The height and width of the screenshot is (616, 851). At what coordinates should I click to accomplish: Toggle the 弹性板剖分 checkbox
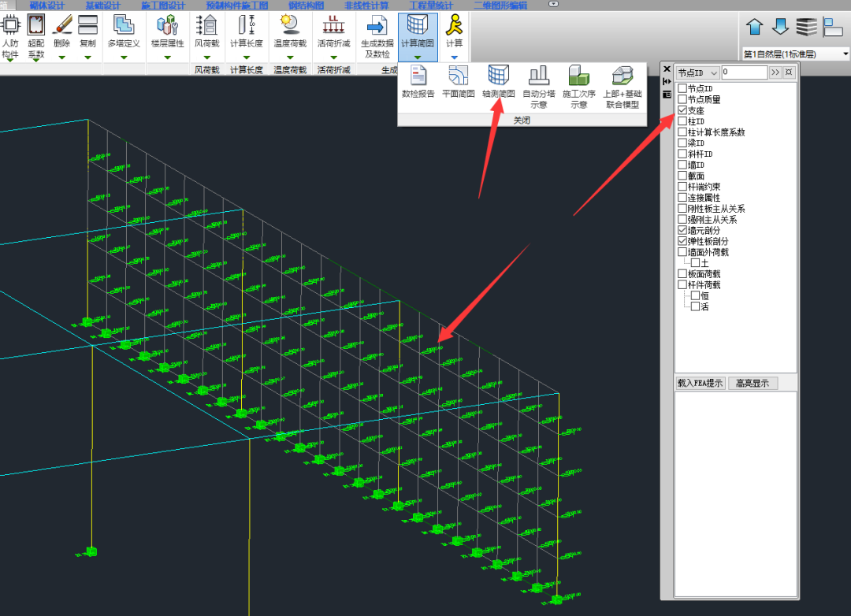click(682, 241)
